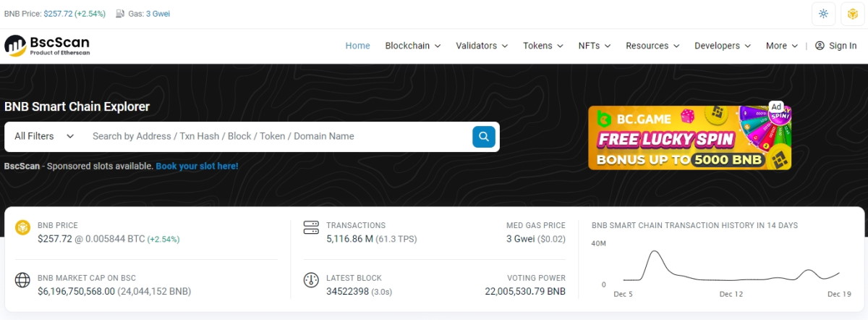Toggle the light/dark theme sun icon
The width and height of the screenshot is (868, 320).
pos(823,14)
